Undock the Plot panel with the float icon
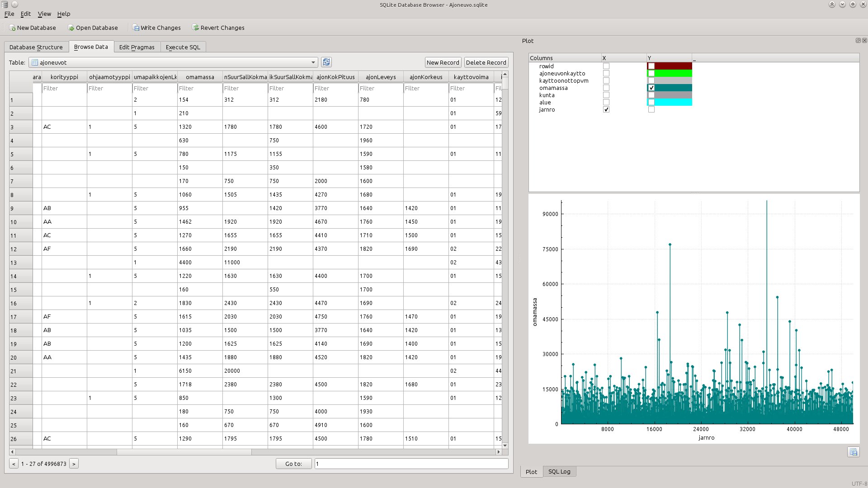This screenshot has width=868, height=488. (858, 41)
